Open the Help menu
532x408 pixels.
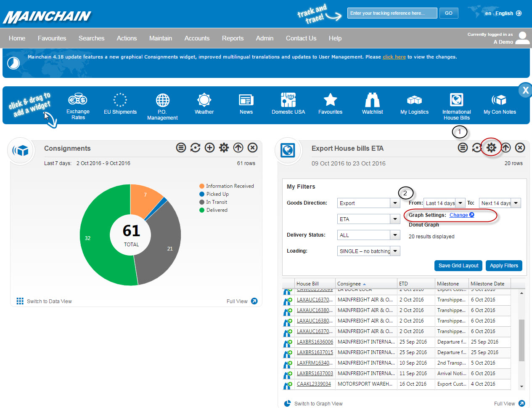coord(335,38)
